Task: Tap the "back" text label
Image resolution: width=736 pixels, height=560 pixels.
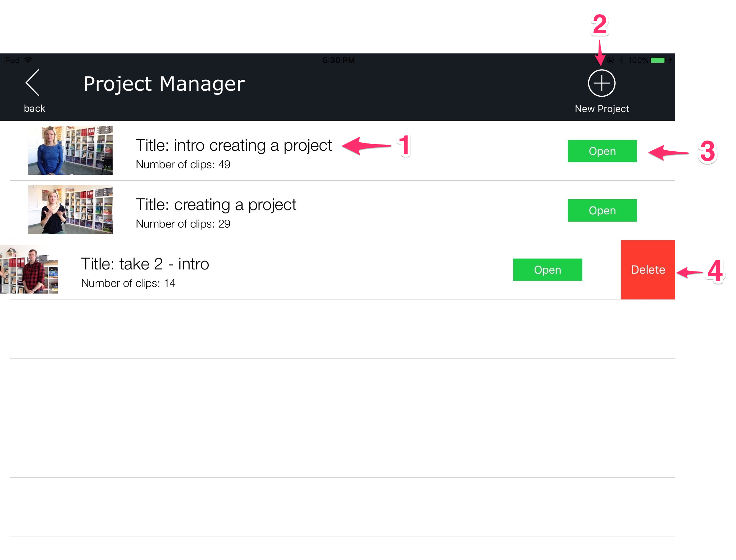Action: [34, 108]
